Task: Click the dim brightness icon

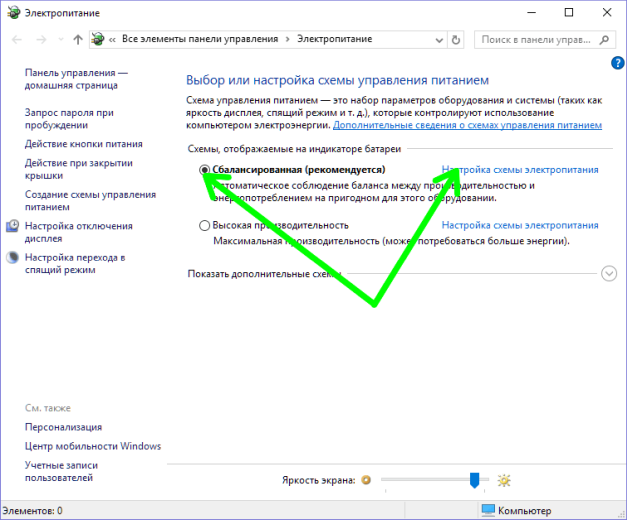Action: pyautogui.click(x=366, y=480)
